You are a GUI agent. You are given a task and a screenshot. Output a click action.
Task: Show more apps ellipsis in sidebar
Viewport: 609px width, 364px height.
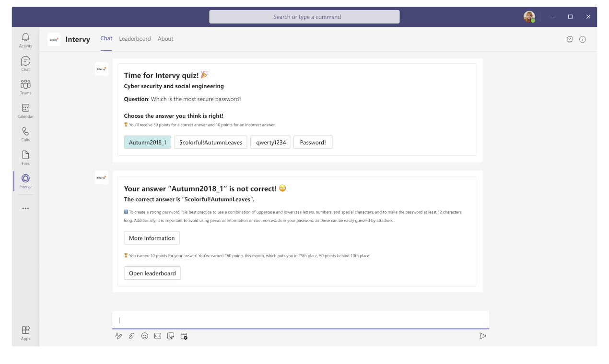(25, 208)
